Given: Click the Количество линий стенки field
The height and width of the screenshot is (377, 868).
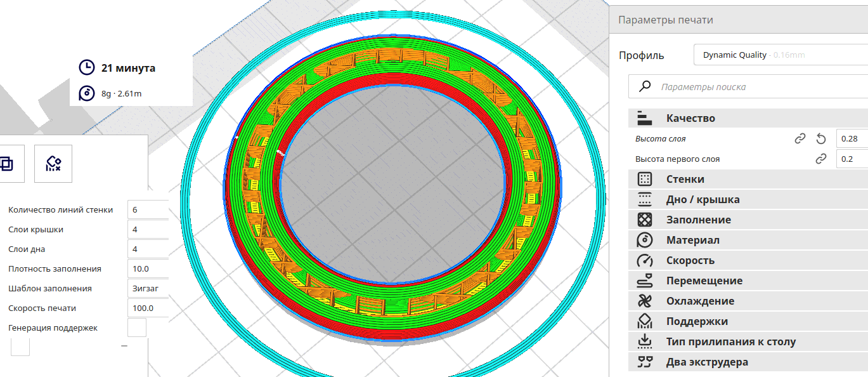Looking at the screenshot, I should [148, 209].
